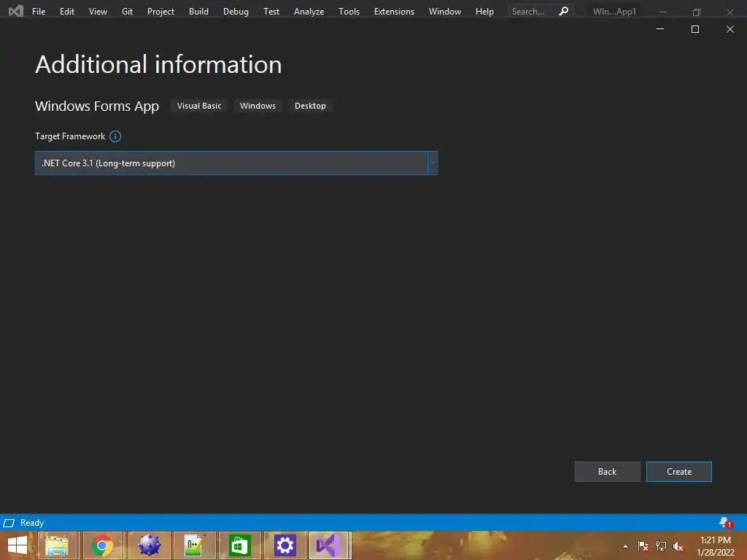
Task: Switch to Visual Studio taskbar icon
Action: tap(330, 545)
